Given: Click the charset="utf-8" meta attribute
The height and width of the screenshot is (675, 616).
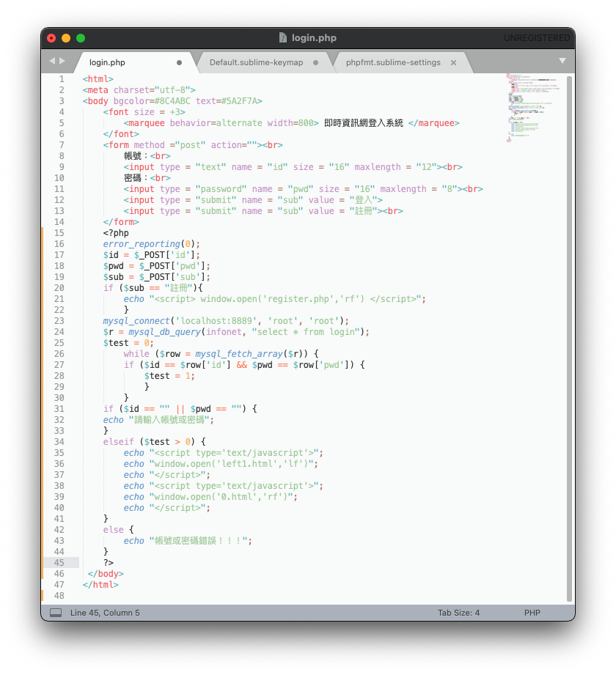Looking at the screenshot, I should [152, 90].
